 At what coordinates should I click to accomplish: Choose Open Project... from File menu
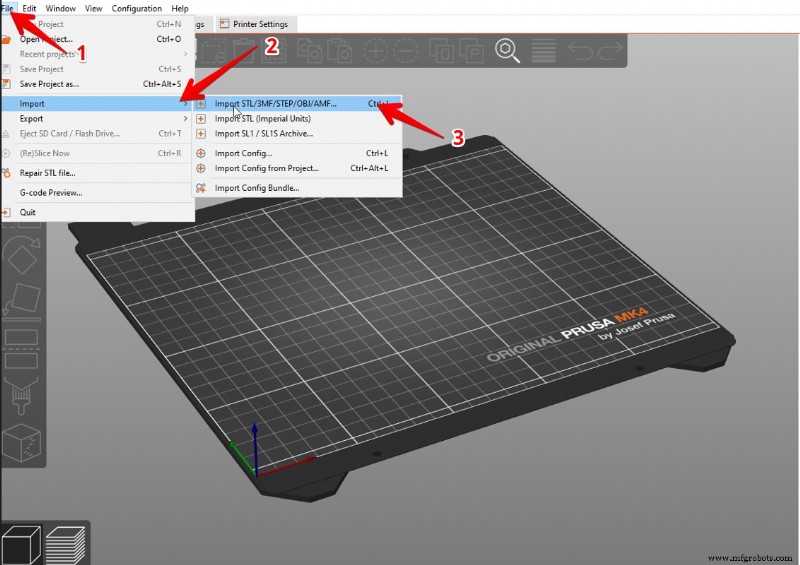(x=97, y=39)
